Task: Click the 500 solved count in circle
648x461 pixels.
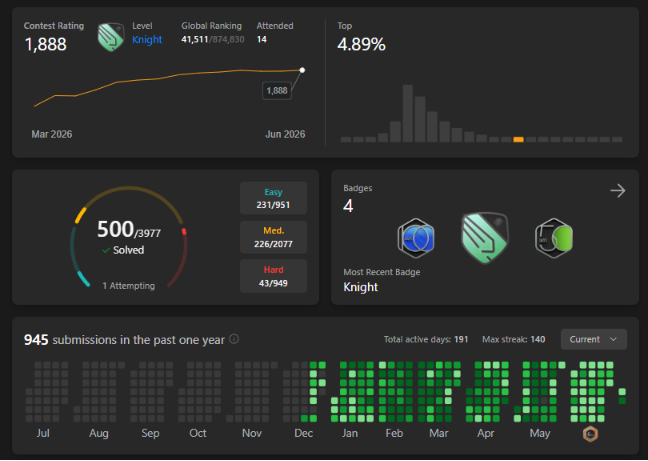Action: (115, 229)
